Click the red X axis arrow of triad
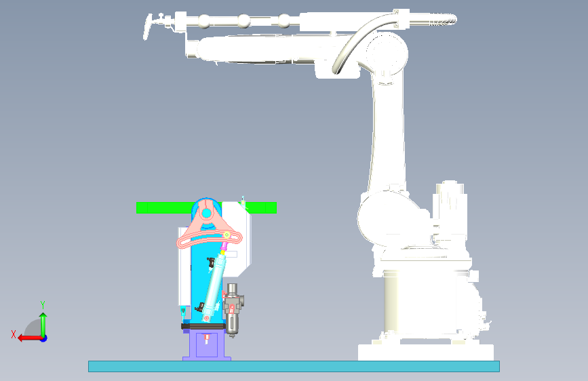 point(29,338)
